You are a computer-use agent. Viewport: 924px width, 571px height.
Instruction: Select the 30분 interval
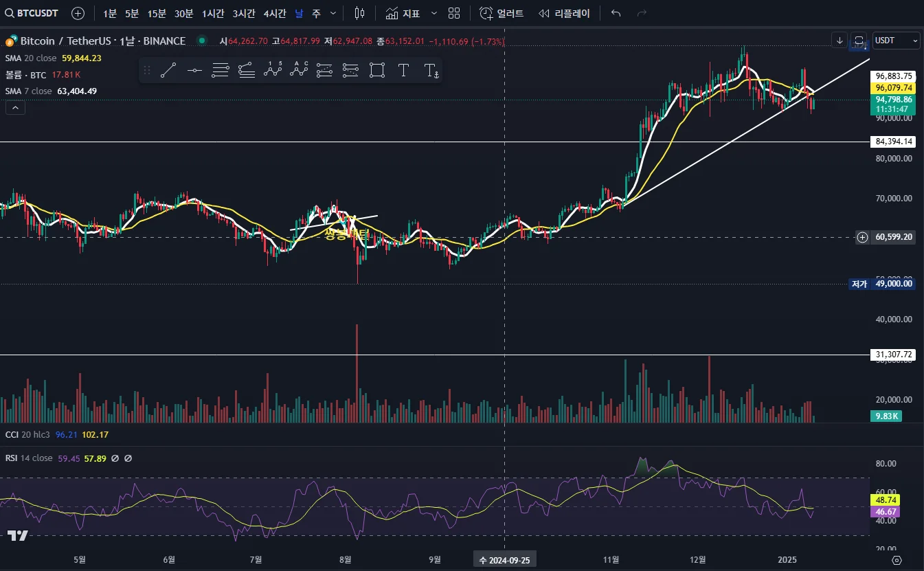pos(183,13)
